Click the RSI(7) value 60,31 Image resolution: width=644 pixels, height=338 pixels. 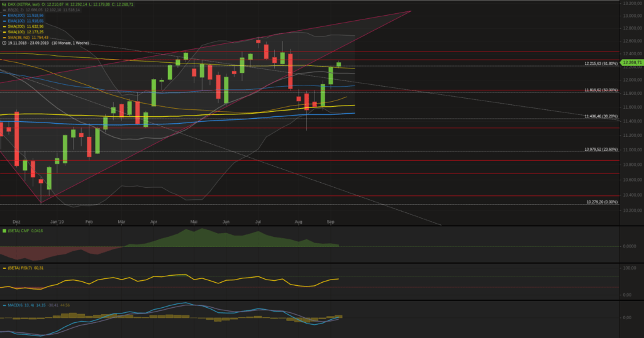(38, 268)
